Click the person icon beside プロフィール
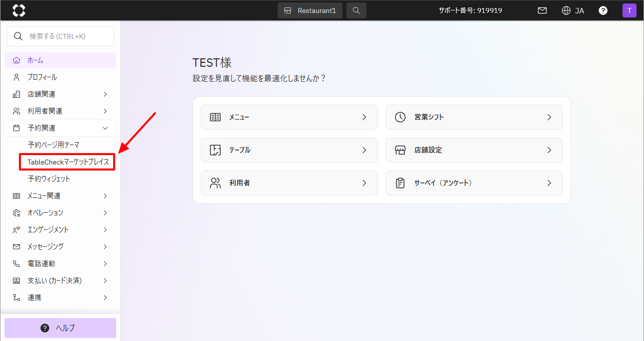Screen dimensions: 644x341 pyautogui.click(x=16, y=77)
